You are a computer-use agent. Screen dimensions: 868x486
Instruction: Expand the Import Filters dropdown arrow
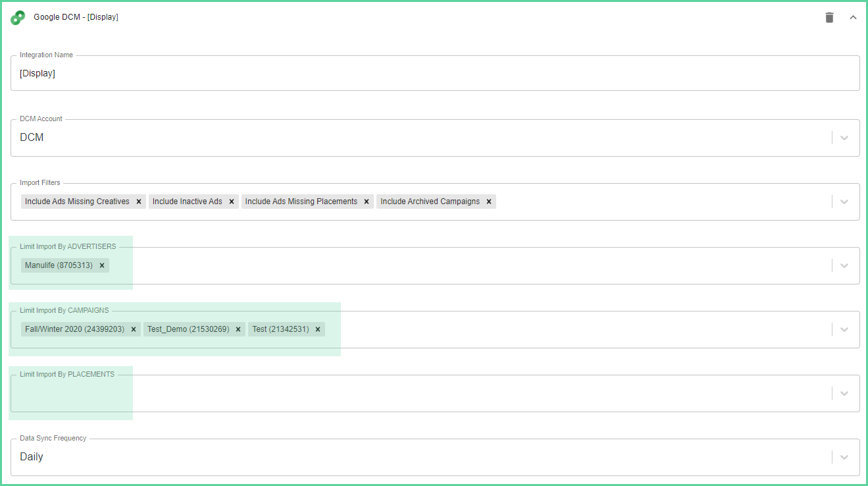point(844,202)
